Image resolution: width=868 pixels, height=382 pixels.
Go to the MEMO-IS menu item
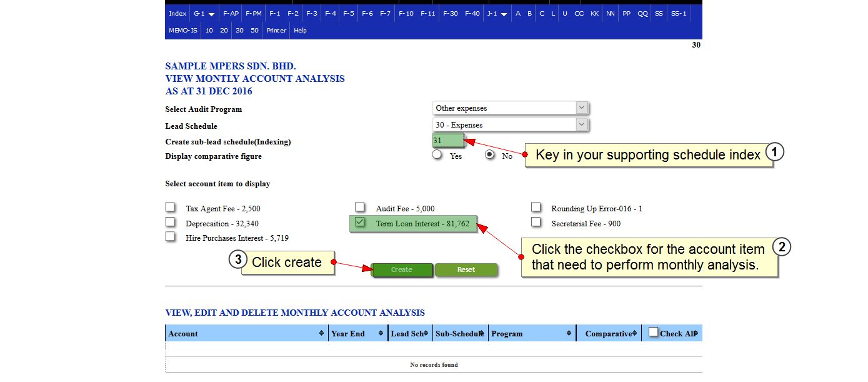[182, 30]
